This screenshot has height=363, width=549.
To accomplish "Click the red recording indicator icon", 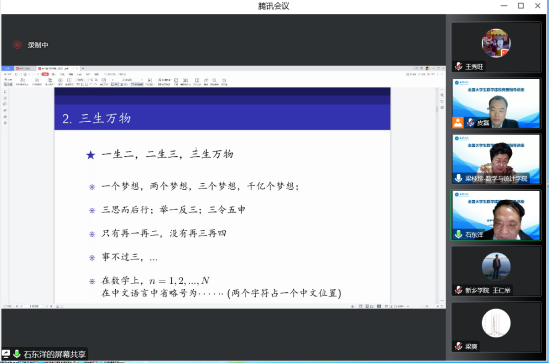I will tap(17, 45).
